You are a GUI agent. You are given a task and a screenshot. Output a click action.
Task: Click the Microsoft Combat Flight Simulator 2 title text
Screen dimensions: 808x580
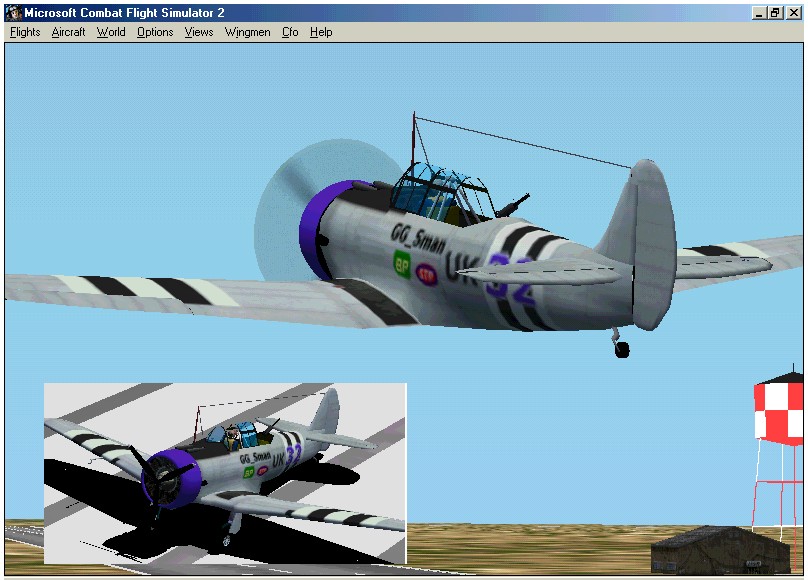(124, 13)
